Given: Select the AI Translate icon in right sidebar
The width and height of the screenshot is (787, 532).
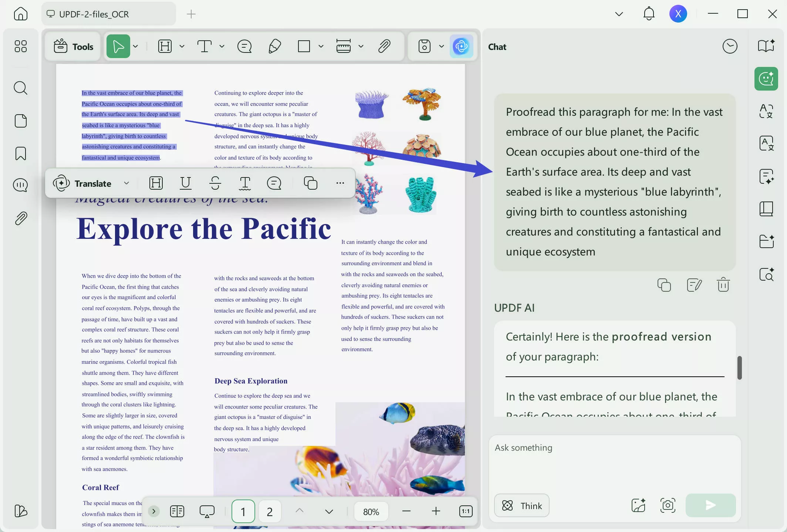Looking at the screenshot, I should [766, 111].
